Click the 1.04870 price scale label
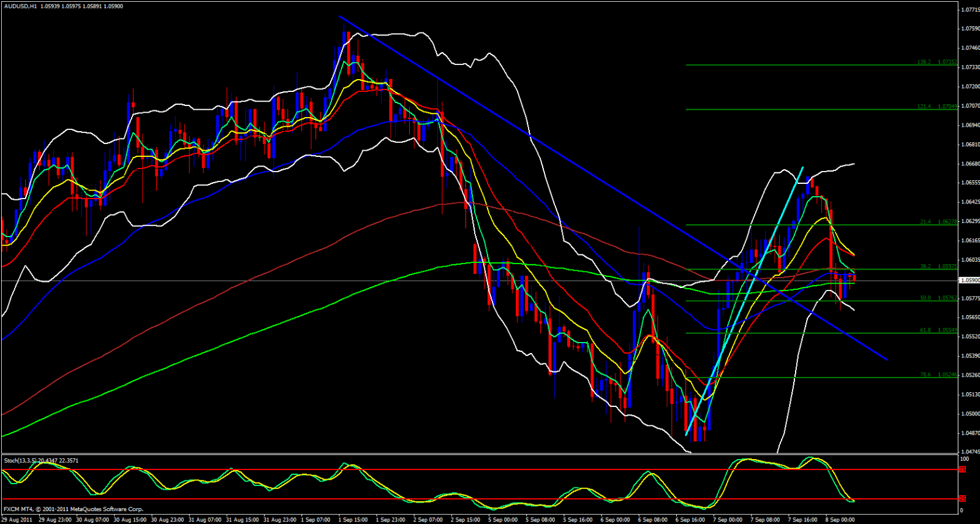Viewport: 980px width, 524px height. (x=970, y=433)
